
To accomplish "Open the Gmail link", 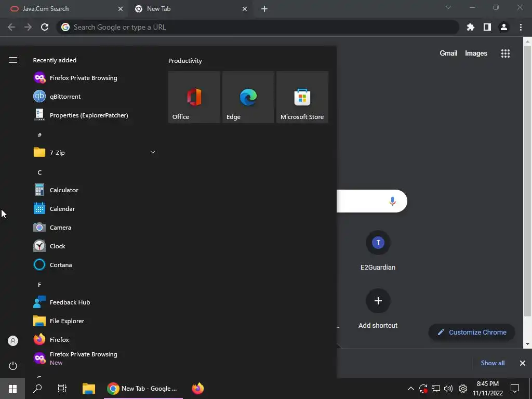I will [448, 54].
